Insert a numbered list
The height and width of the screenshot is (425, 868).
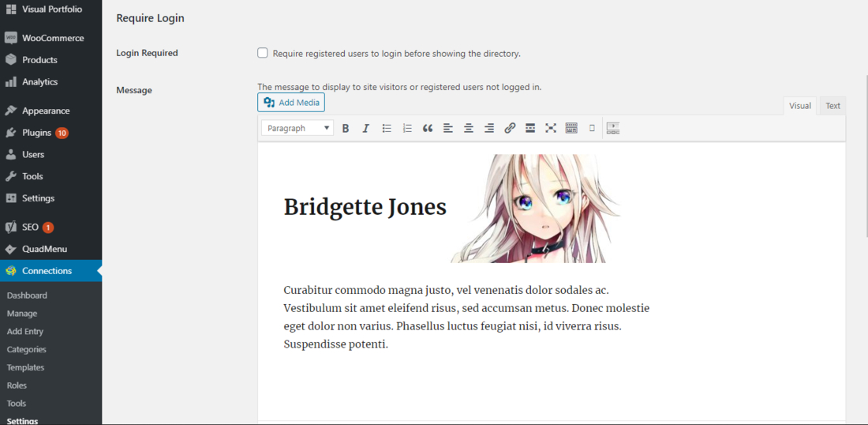(x=407, y=128)
